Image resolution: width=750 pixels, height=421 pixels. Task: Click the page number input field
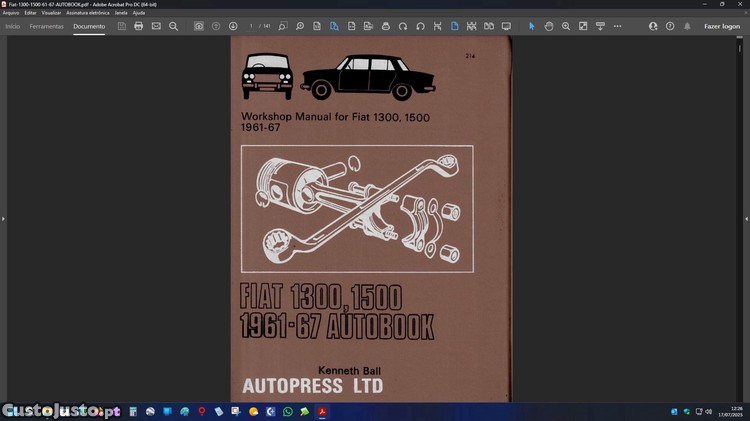253,26
